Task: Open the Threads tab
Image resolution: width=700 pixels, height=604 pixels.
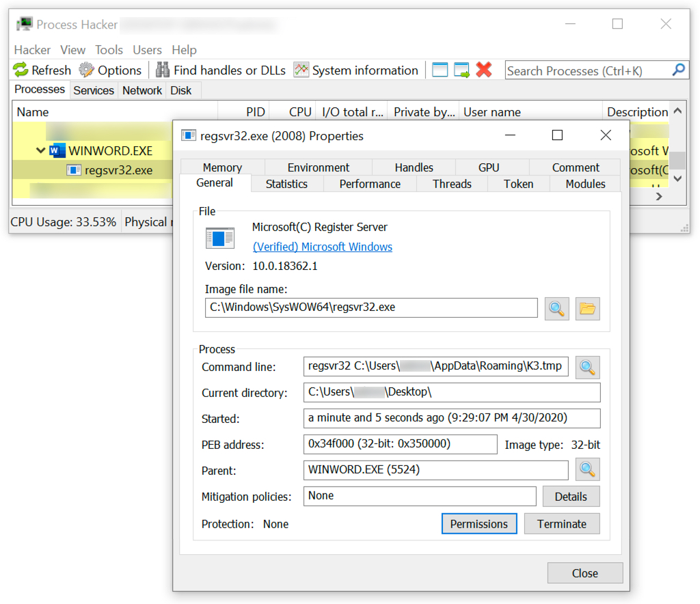Action: pos(452,184)
